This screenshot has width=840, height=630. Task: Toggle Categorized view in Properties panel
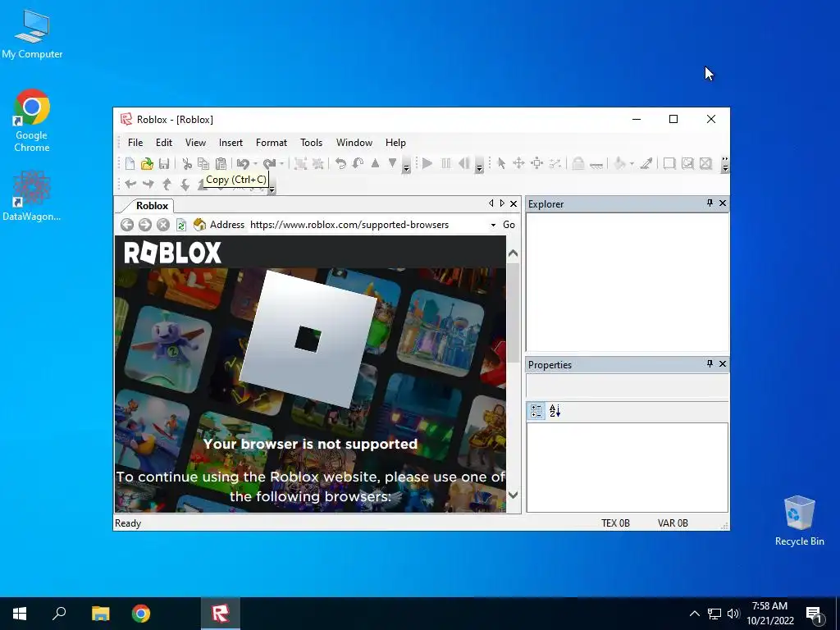[536, 411]
